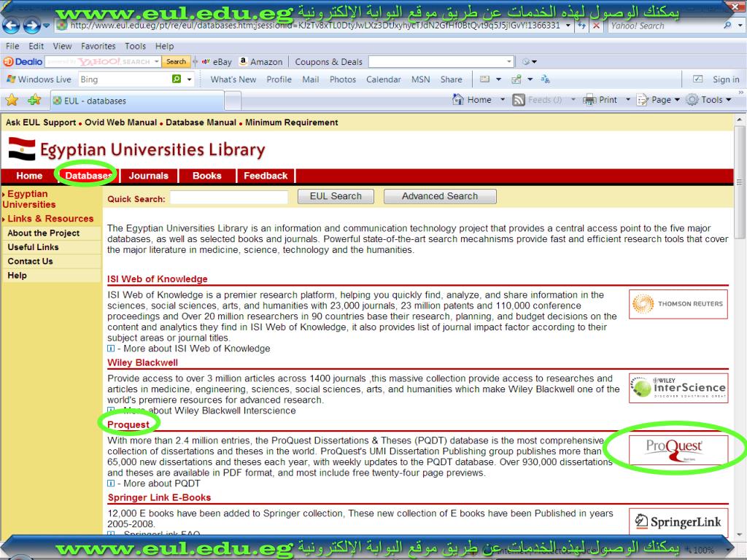Switch to the Feedback tab
This screenshot has width=747, height=560.
pos(266,176)
